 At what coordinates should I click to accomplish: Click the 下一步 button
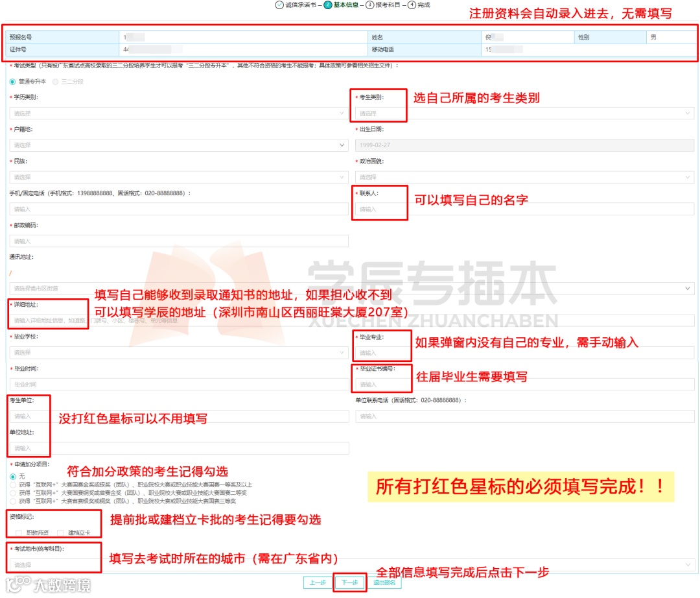click(x=349, y=583)
